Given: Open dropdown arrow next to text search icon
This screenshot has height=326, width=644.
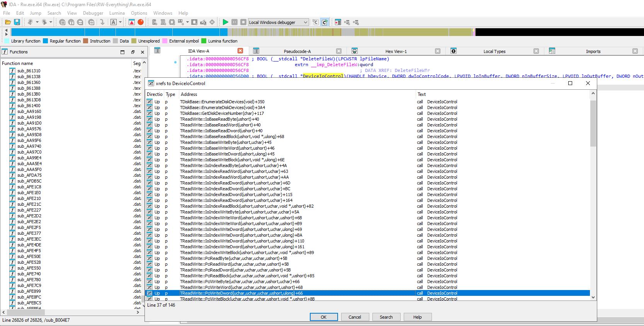Looking at the screenshot, I should [120, 22].
